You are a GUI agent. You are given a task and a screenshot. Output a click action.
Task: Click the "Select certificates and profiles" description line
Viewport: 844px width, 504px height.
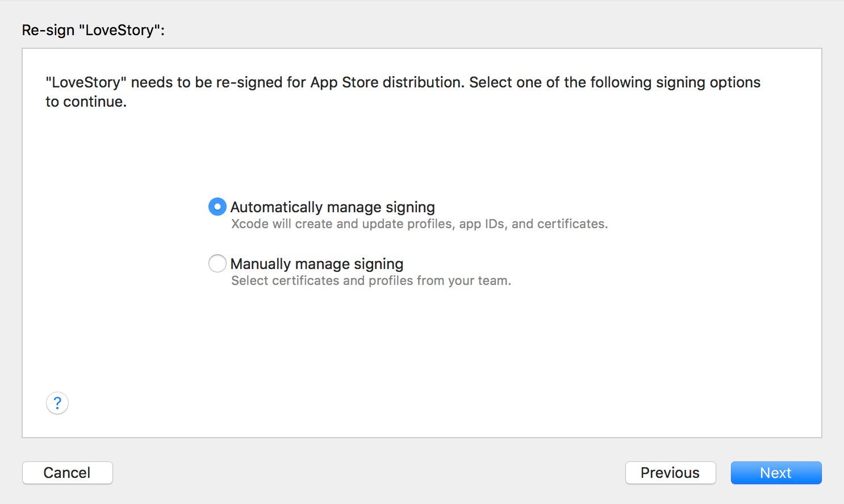tap(371, 280)
